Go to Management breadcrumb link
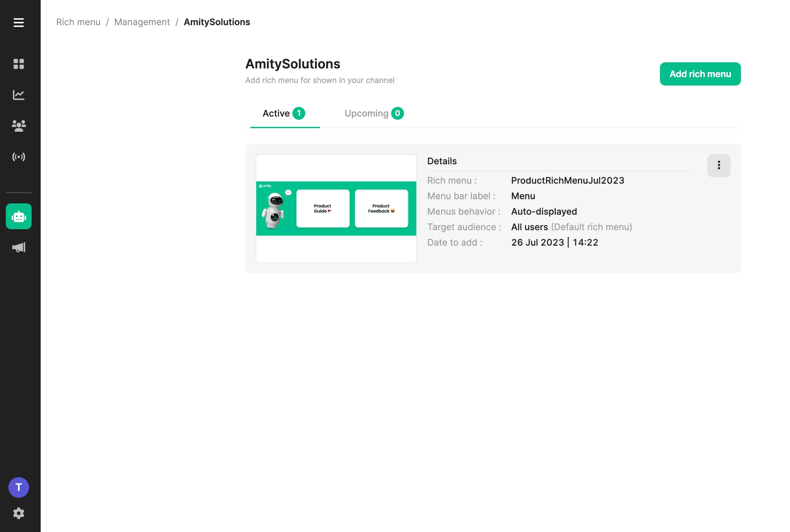 [142, 22]
